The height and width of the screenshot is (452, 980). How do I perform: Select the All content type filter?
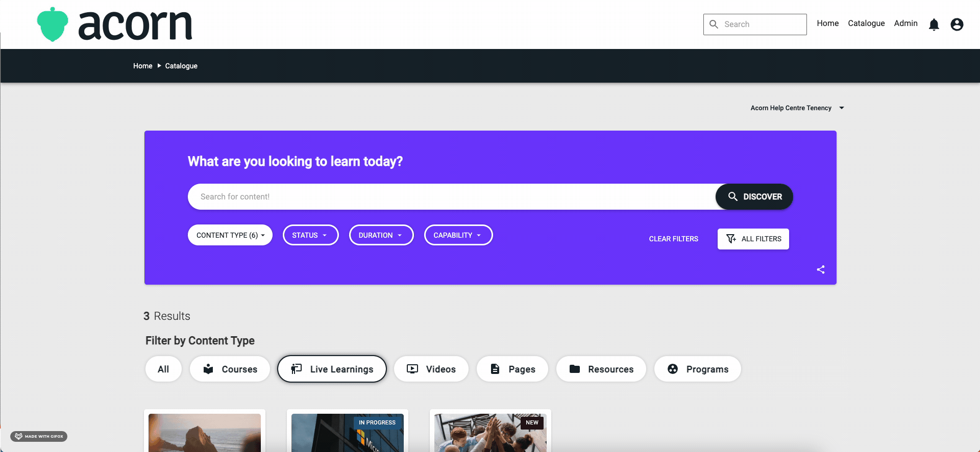tap(163, 369)
